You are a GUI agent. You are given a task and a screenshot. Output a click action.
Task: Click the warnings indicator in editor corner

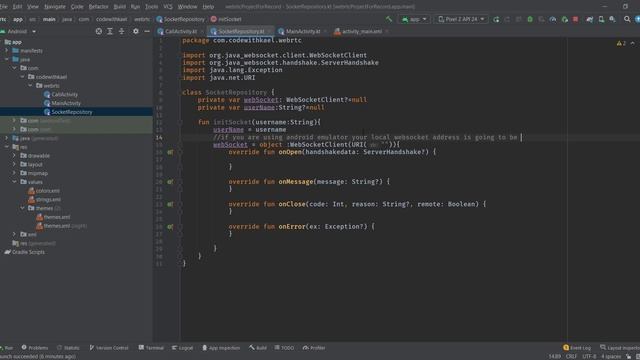[621, 43]
